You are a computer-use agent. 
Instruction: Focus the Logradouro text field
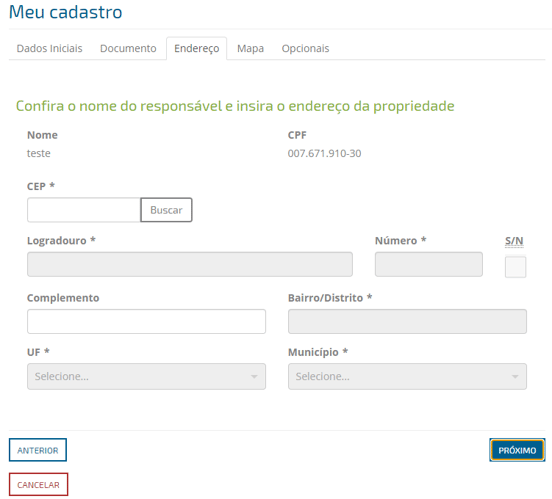point(190,264)
